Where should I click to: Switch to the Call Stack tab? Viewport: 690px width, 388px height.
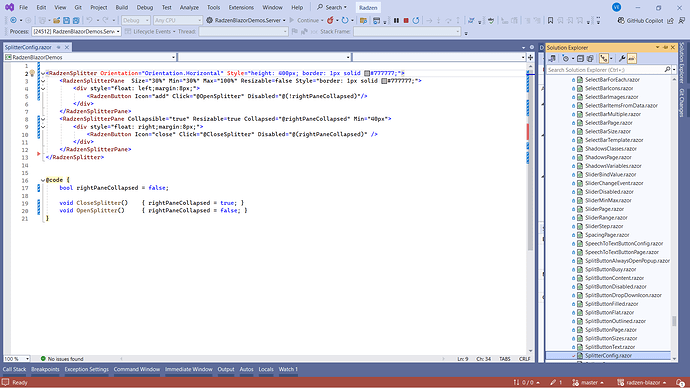15,369
